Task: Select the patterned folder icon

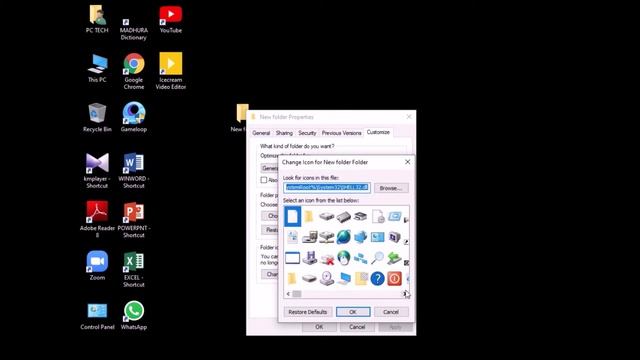Action: pos(361,278)
